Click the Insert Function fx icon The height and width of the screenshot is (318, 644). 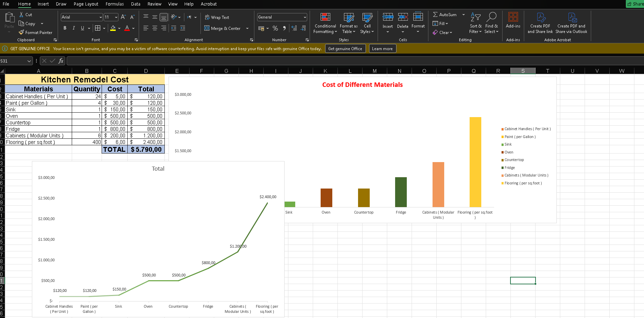click(x=61, y=61)
